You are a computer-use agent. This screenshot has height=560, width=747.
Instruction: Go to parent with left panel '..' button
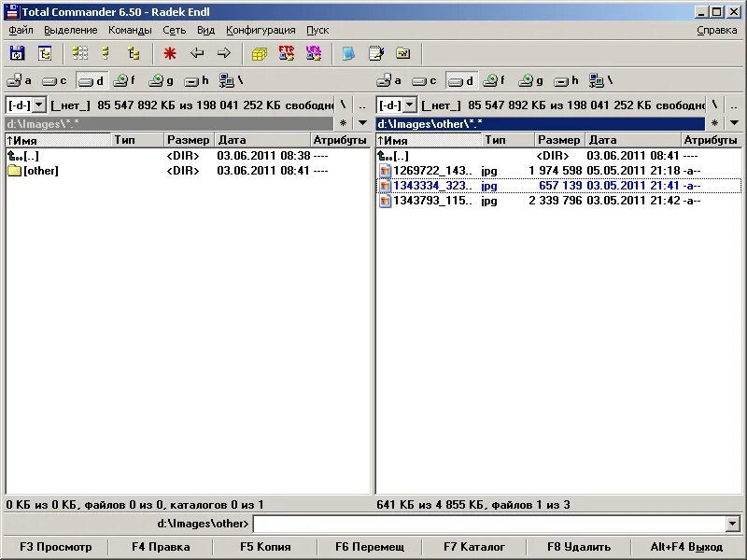click(362, 105)
